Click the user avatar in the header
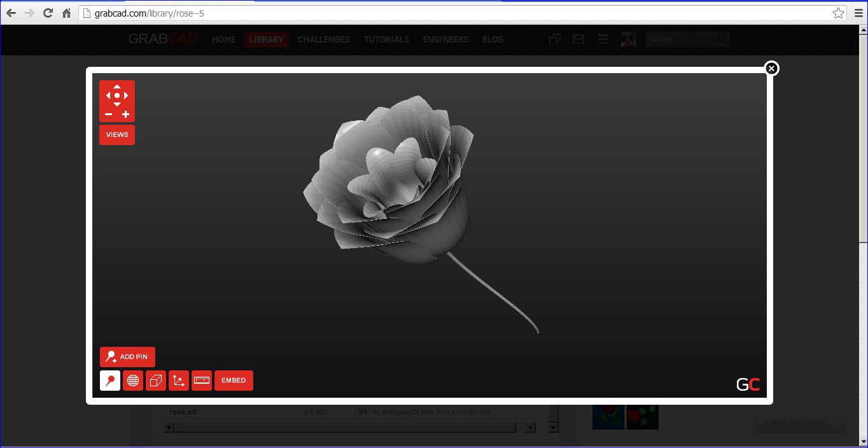Screen dimensions: 868x448 tap(628, 39)
